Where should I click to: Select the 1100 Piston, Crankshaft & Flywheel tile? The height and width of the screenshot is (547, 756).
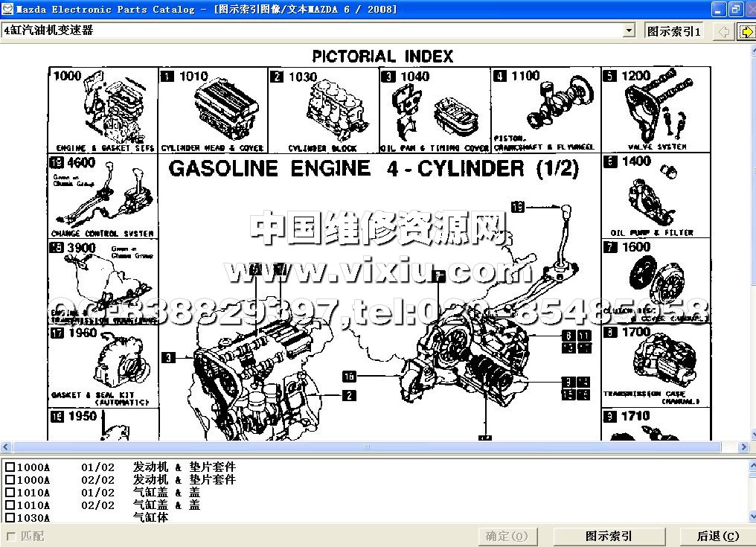tap(545, 110)
